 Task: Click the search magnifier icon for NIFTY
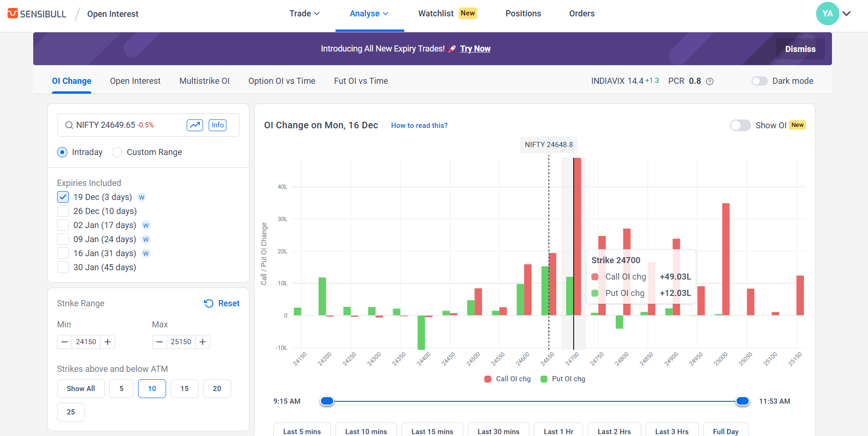tap(69, 125)
